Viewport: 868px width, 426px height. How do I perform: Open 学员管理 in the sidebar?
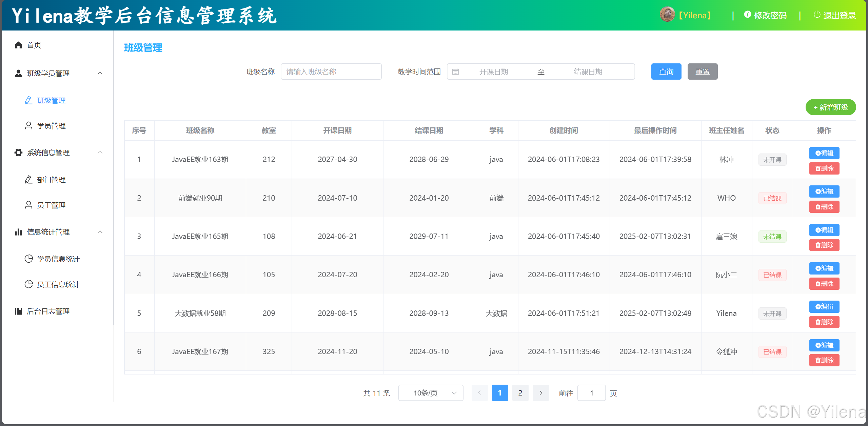click(x=51, y=126)
